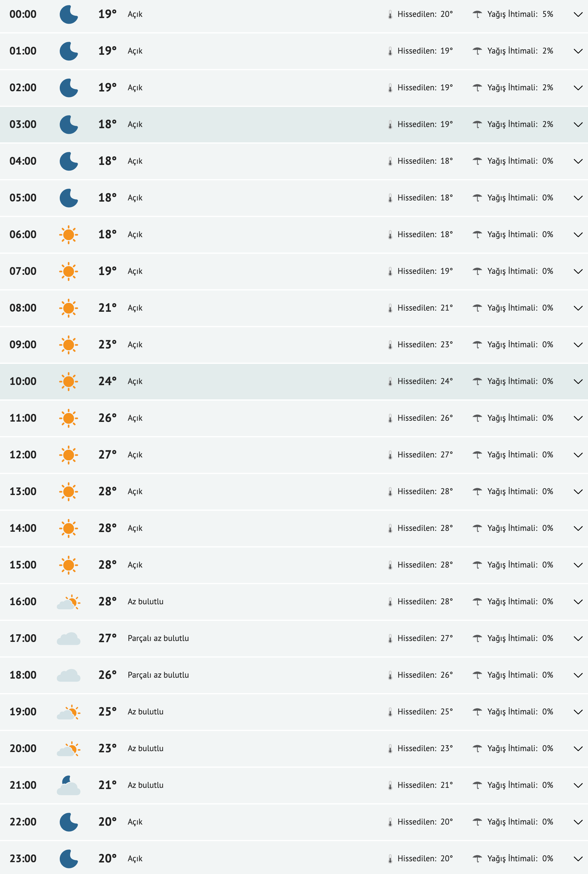Click the sun icon at 06:00

pyautogui.click(x=69, y=235)
